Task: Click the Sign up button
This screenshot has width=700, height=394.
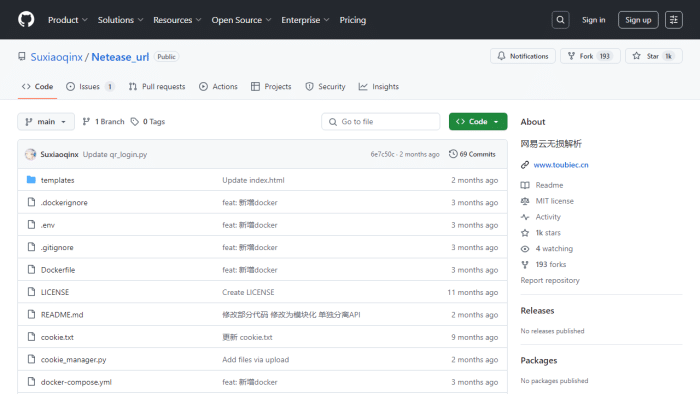Action: [638, 20]
